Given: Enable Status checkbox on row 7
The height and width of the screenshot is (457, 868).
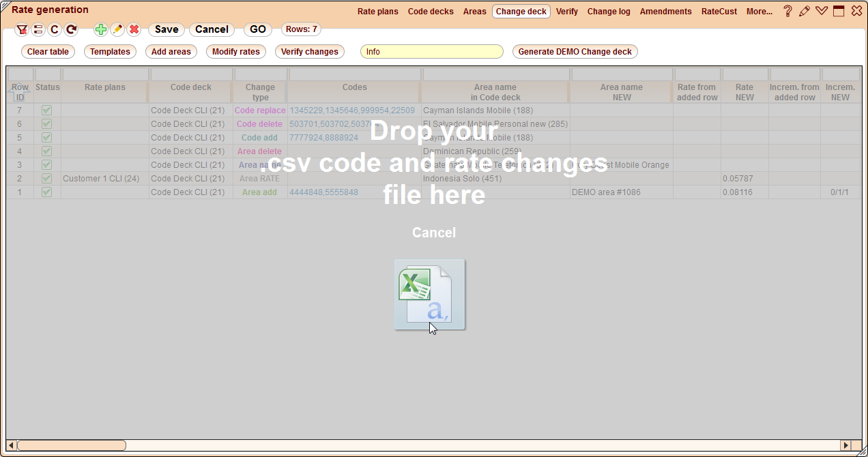Looking at the screenshot, I should click(x=46, y=110).
